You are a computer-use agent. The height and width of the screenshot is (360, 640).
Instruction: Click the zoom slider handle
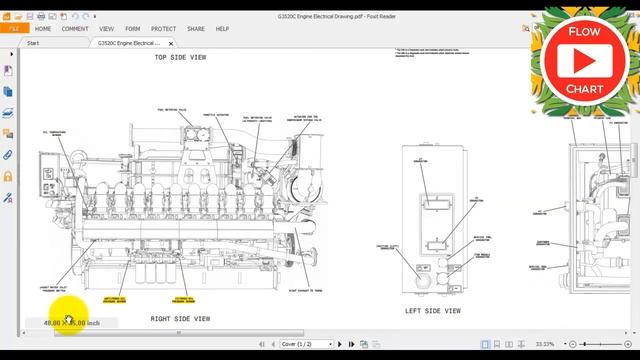585,344
